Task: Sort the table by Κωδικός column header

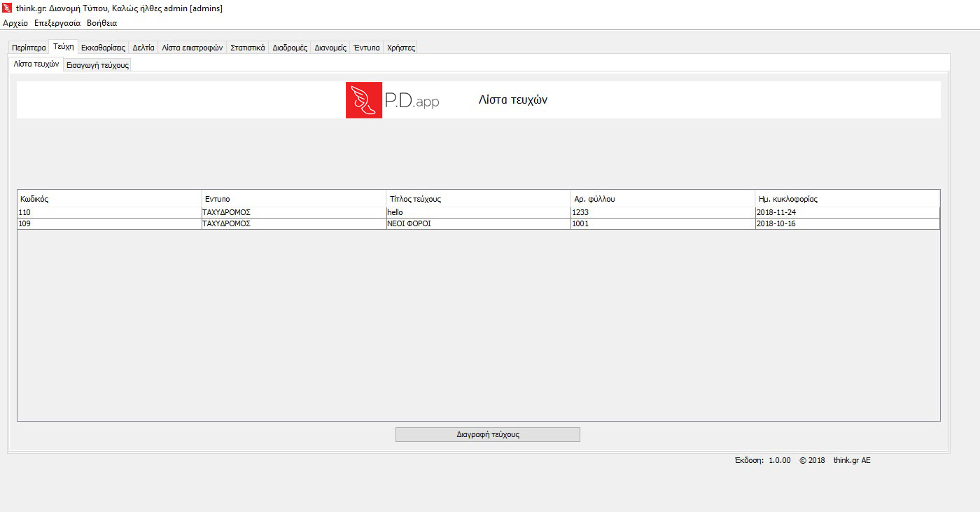Action: point(109,199)
